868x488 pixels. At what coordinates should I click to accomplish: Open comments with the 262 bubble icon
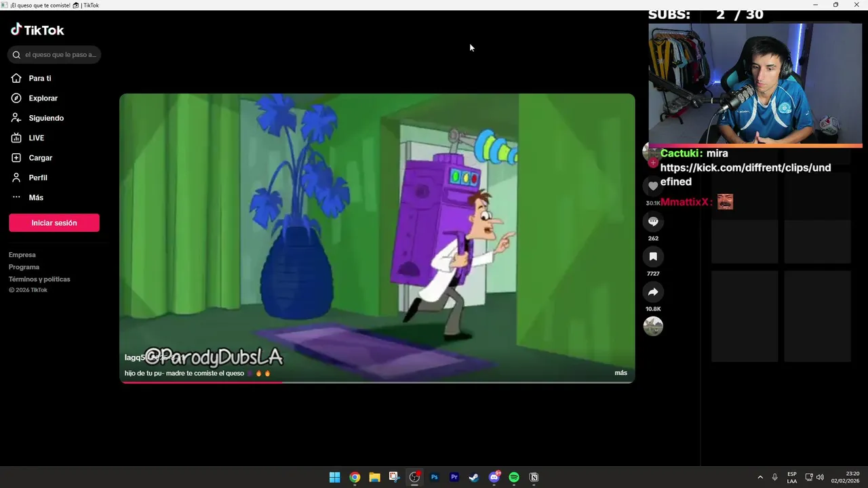point(653,222)
